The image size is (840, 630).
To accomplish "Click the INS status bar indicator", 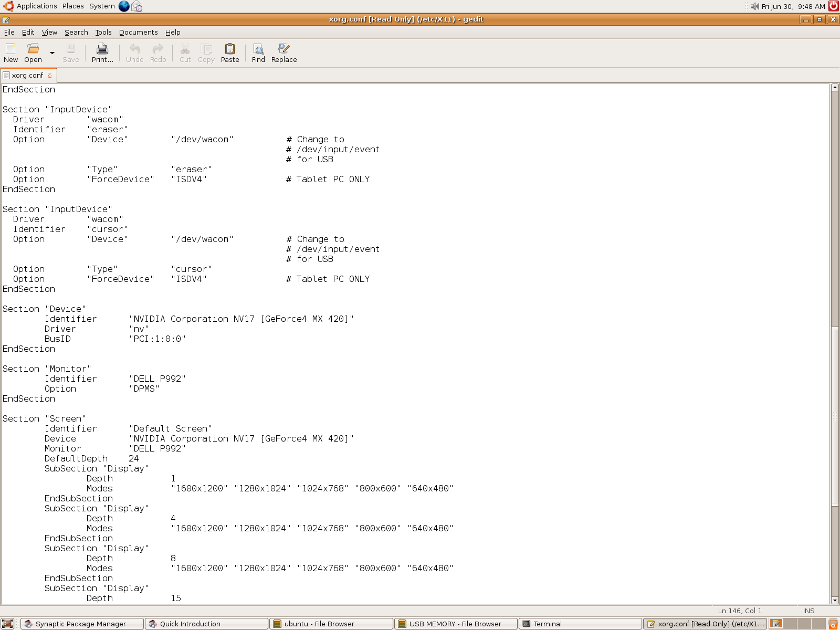I will click(808, 611).
